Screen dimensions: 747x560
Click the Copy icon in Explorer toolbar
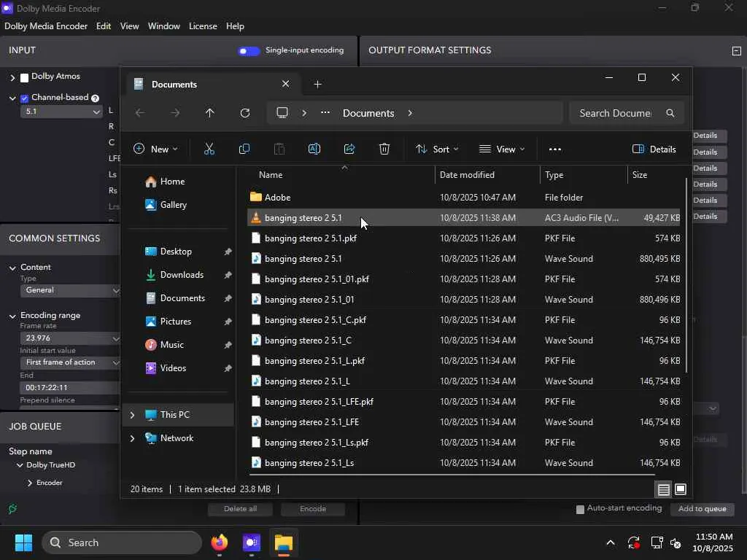244,149
